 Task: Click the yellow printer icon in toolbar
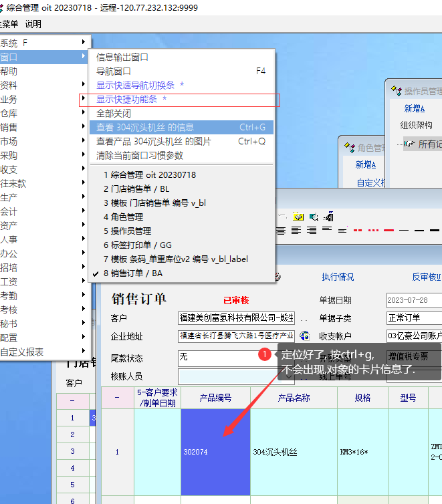[298, 217]
